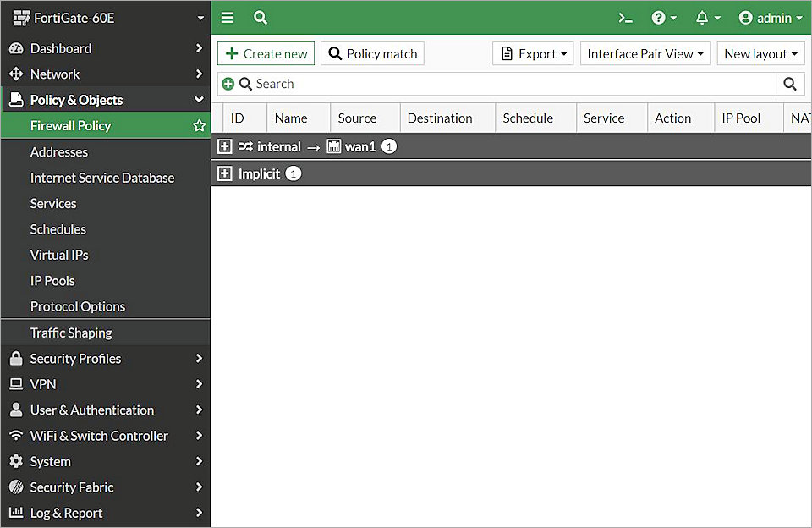Open the notifications bell menu
Viewport: 812px width, 528px height.
pos(707,18)
